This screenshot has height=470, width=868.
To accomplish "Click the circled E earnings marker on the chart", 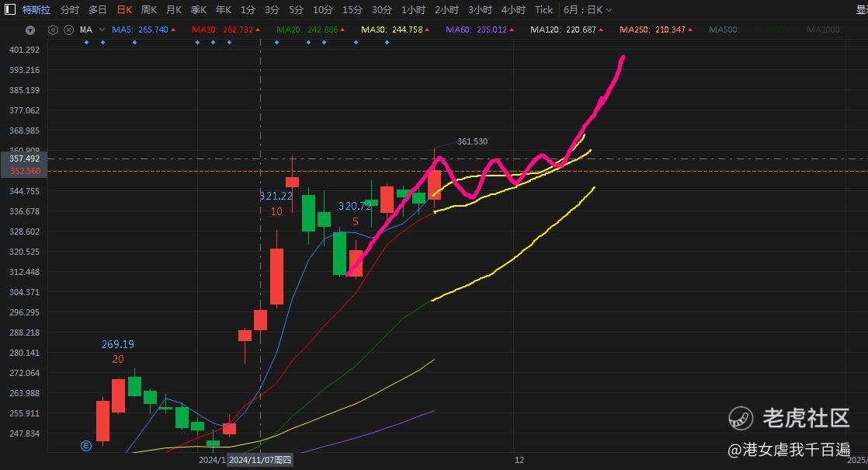I will 86,445.
